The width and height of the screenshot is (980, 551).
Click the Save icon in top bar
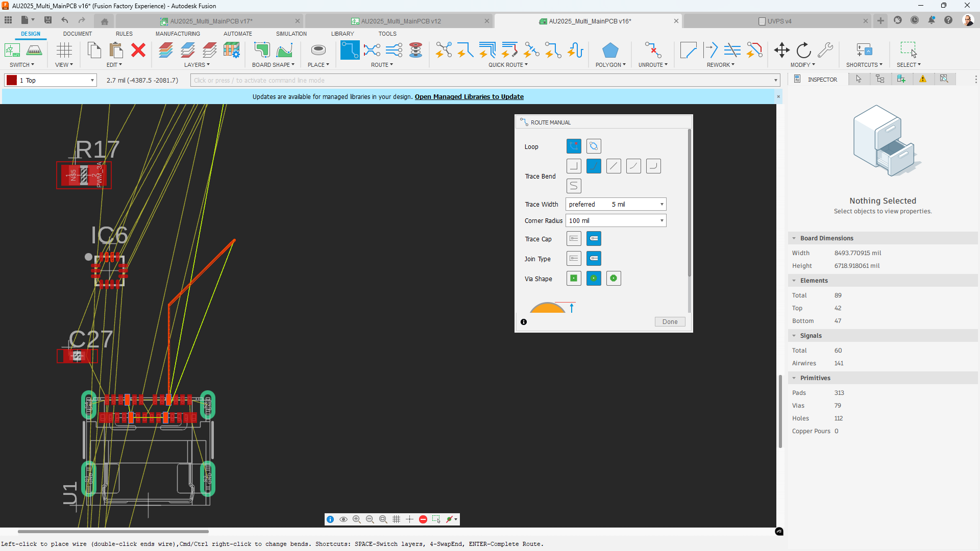(48, 20)
